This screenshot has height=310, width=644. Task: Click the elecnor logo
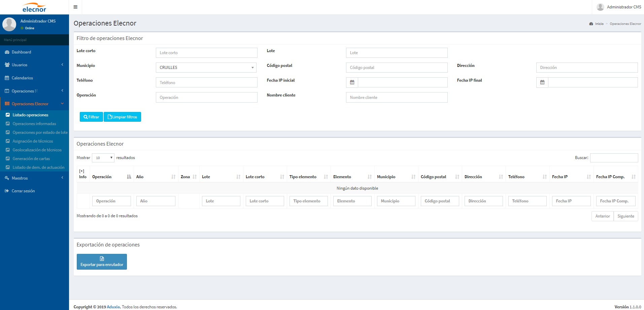pyautogui.click(x=34, y=7)
